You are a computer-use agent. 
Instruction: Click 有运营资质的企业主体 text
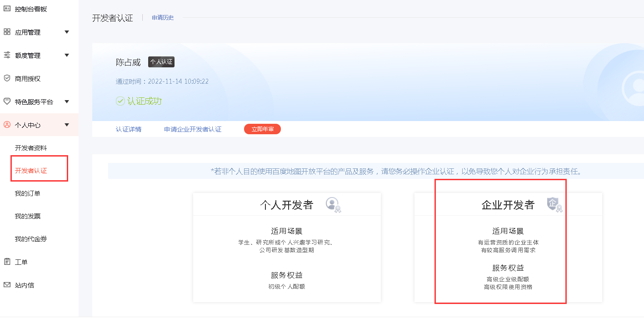(x=508, y=243)
